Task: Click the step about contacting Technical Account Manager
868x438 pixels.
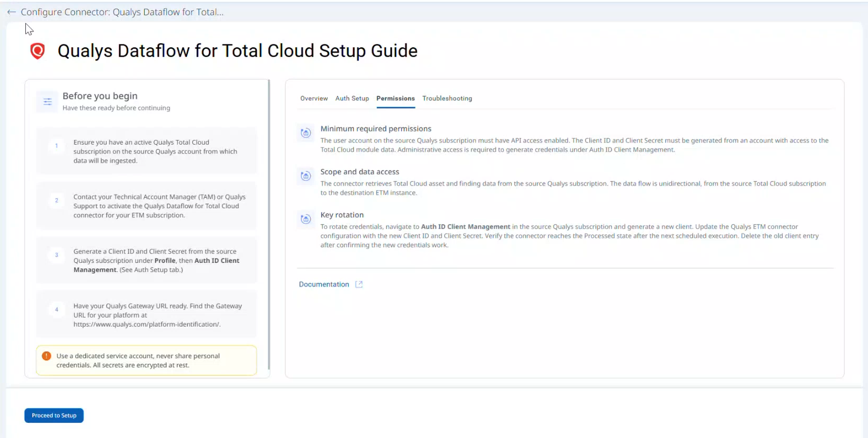Action: 146,206
